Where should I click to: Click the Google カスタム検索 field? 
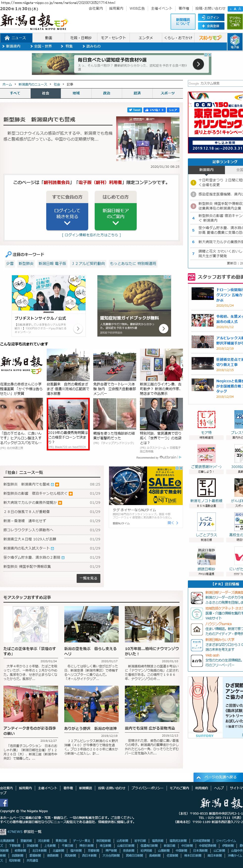pyautogui.click(x=215, y=83)
